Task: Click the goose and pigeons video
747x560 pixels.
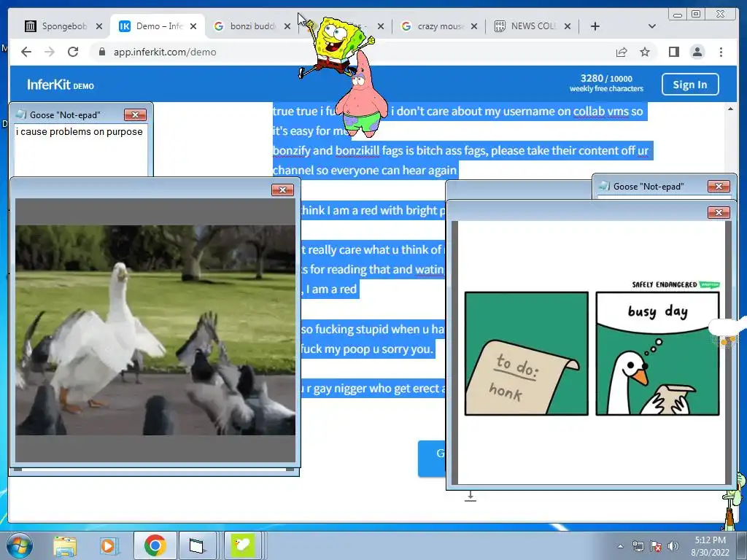Action: [x=155, y=330]
